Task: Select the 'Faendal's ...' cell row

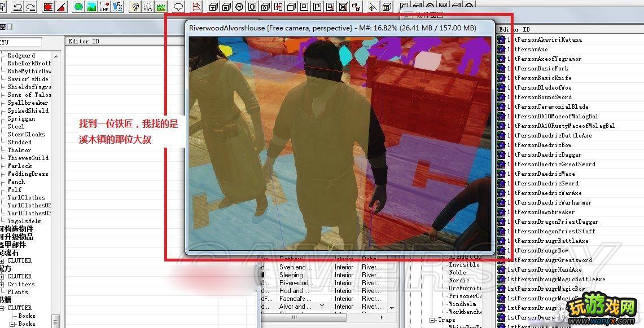Action: [x=325, y=299]
